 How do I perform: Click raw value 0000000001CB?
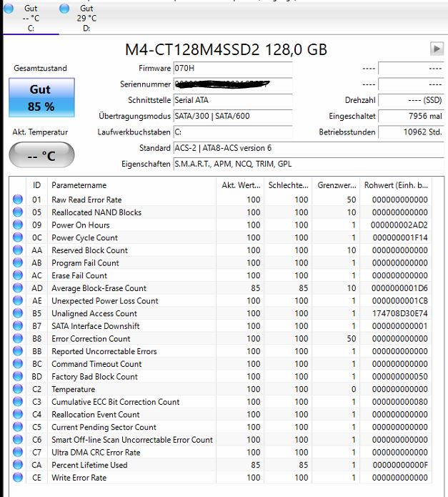click(400, 301)
